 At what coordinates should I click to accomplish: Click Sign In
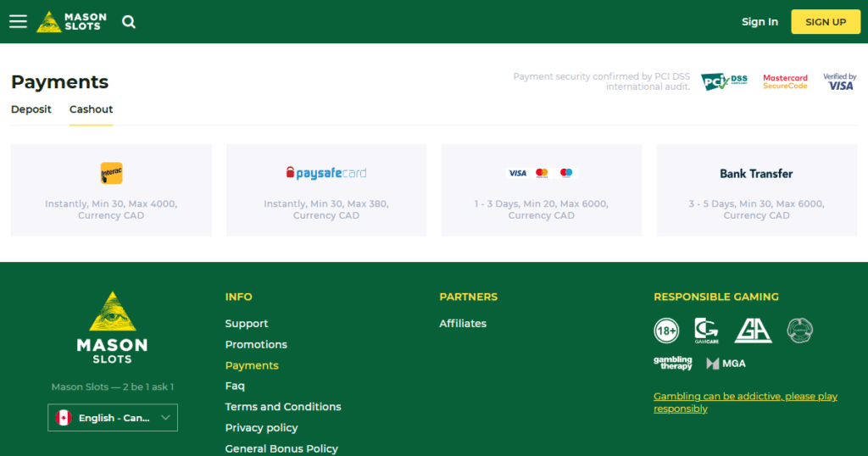tap(759, 22)
